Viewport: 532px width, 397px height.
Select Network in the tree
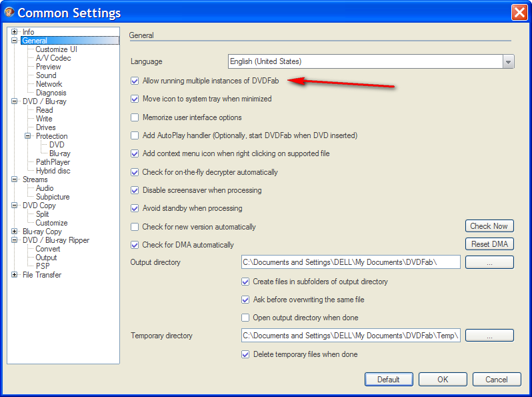tap(49, 84)
